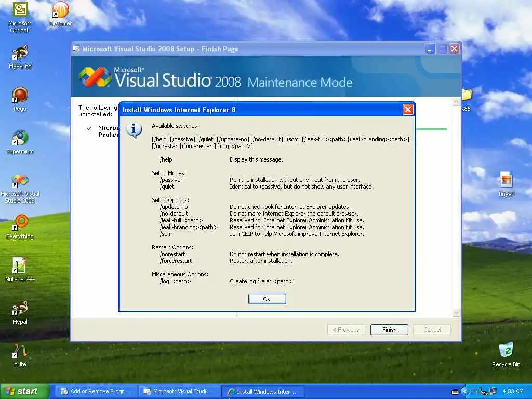Click the /norestart option text
This screenshot has height=399, width=532.
click(172, 254)
